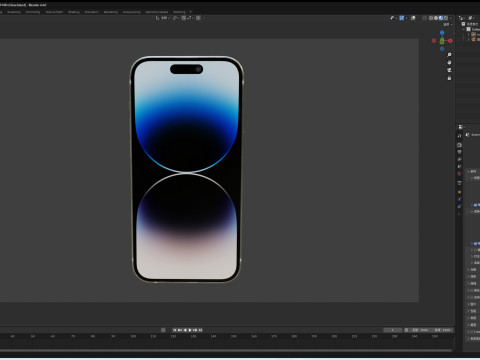Click the zoom view magnifier icon
The height and width of the screenshot is (360, 480).
tap(449, 55)
